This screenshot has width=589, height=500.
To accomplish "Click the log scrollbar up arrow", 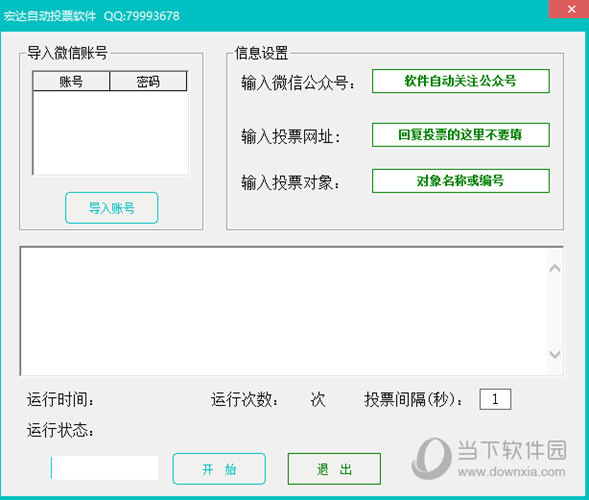I will click(555, 268).
